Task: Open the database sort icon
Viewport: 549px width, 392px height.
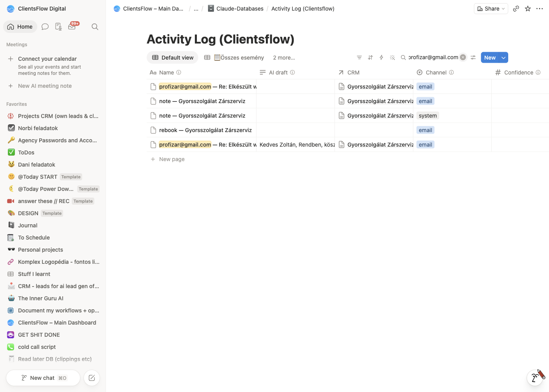Action: [x=370, y=58]
